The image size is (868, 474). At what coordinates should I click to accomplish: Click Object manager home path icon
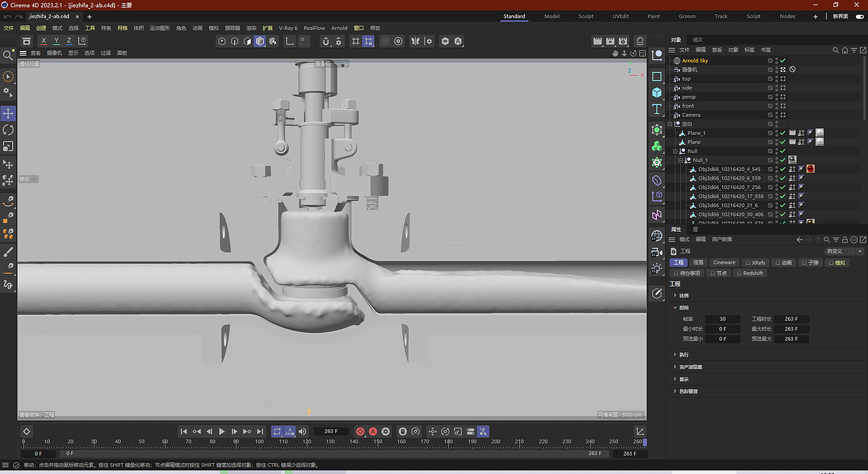(844, 50)
